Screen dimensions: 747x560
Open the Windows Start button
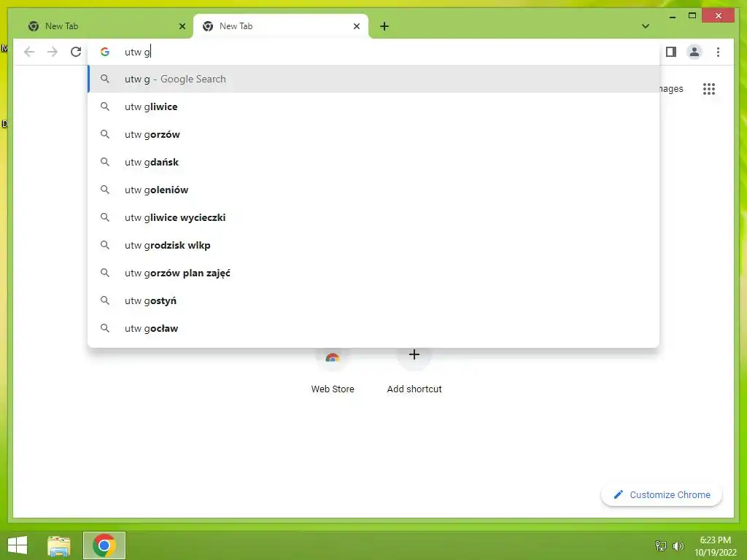coord(18,545)
